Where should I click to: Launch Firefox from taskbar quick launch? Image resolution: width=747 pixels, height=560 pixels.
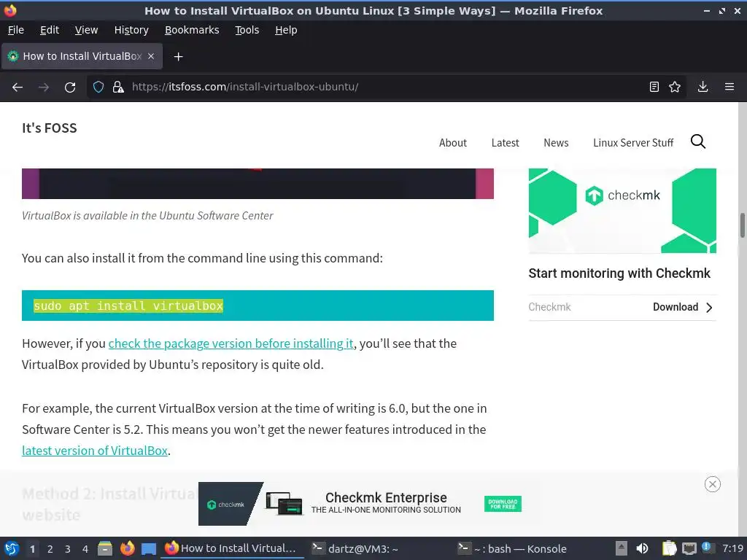pos(127,548)
